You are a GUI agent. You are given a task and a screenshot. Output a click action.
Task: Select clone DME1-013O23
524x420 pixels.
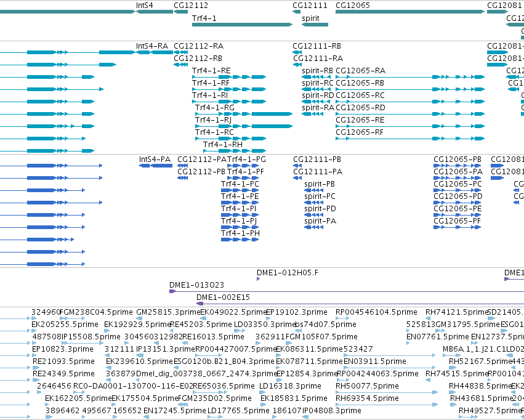point(347,291)
